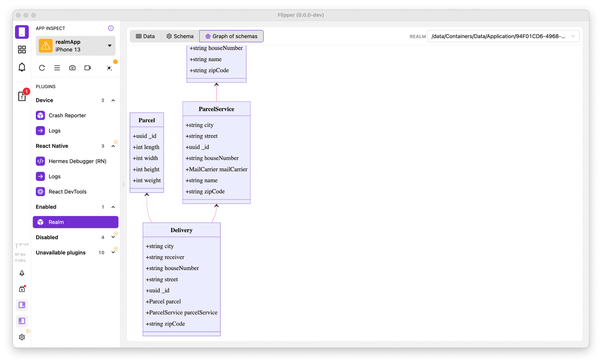Click '+string receiver' in Delivery
Viewport: 602px width, 364px height.
coord(165,257)
